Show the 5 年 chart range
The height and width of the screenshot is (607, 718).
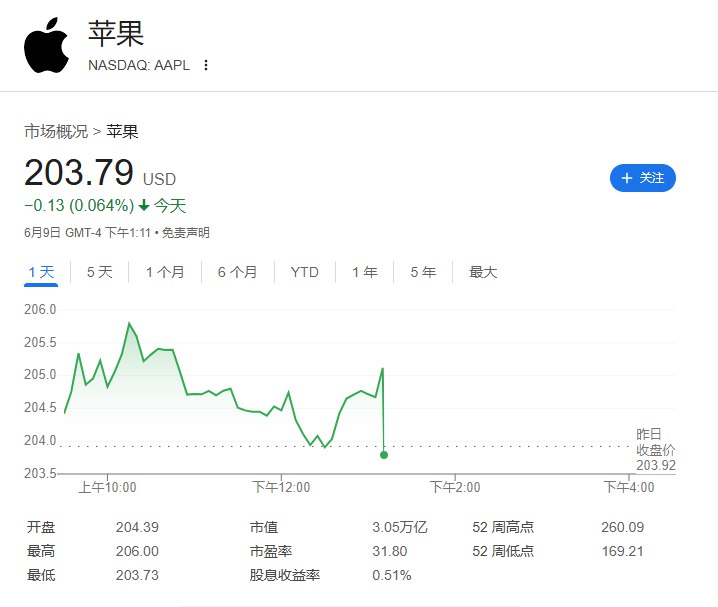click(423, 272)
